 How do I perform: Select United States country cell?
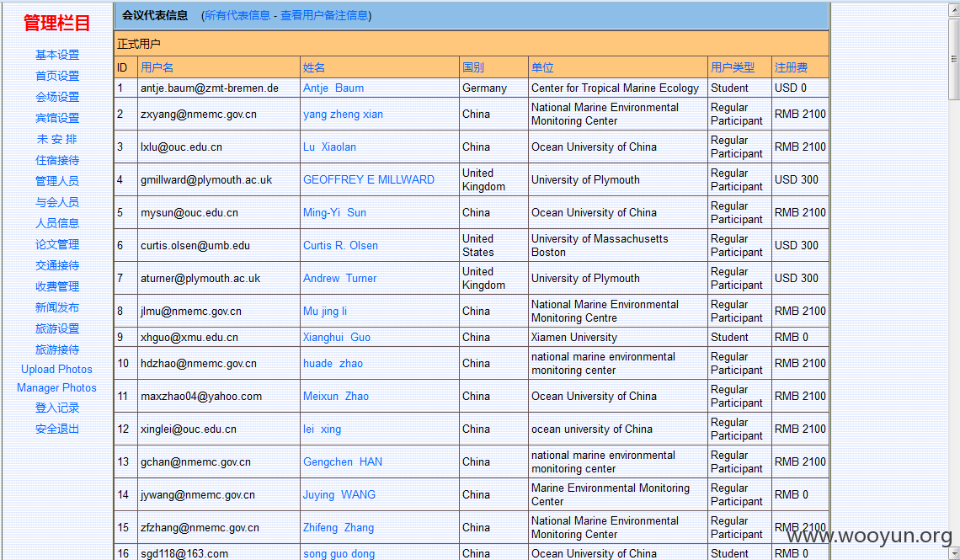[493, 245]
